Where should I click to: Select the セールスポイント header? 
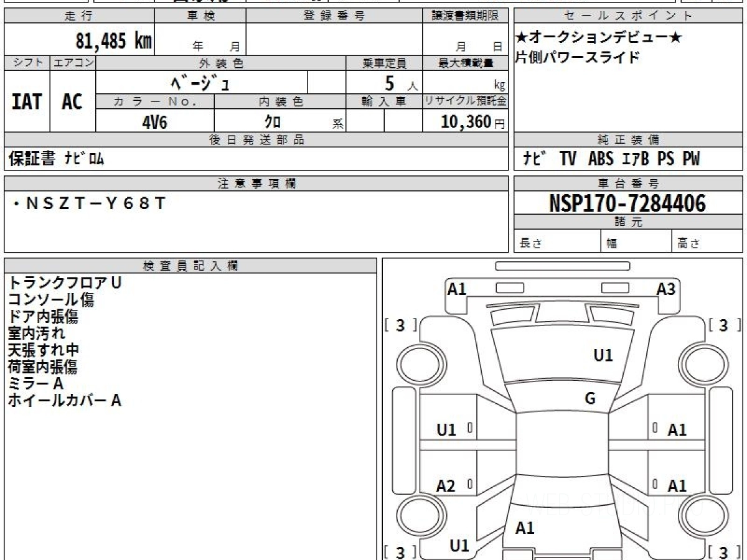(629, 16)
